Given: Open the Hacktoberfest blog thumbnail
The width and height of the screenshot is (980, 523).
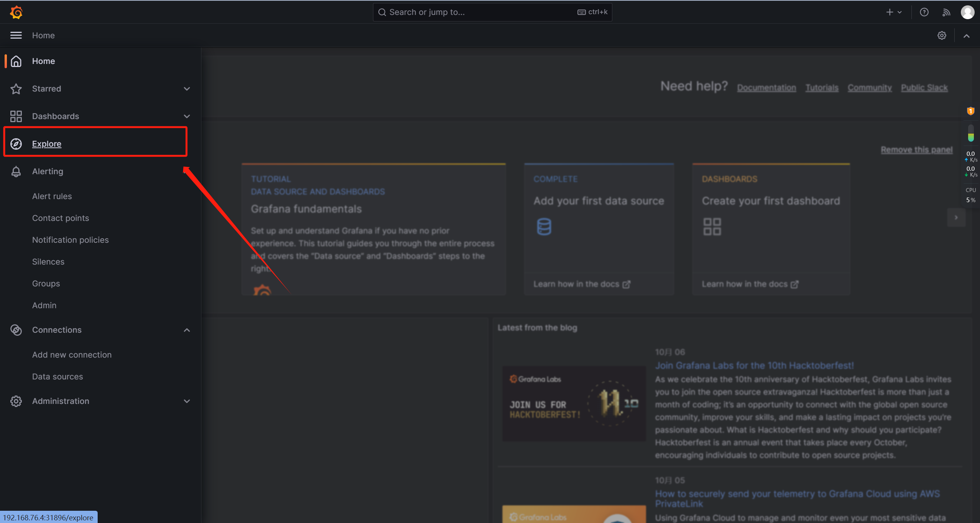Looking at the screenshot, I should tap(574, 404).
